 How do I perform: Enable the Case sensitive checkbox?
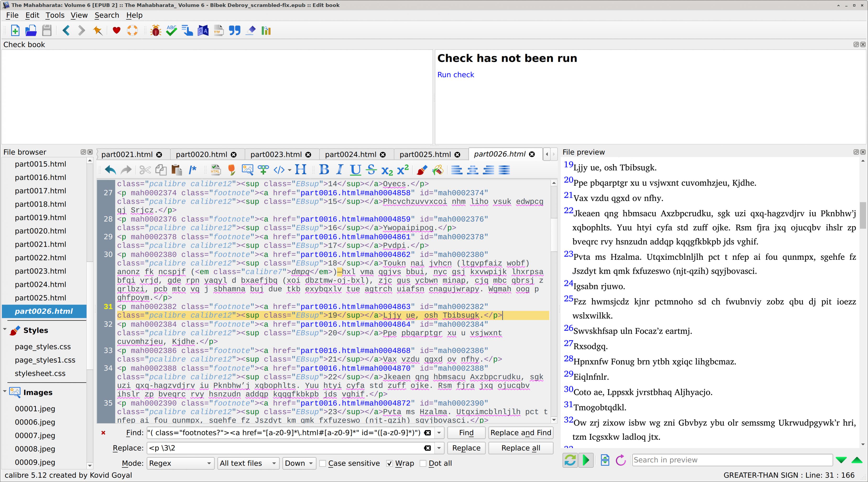click(323, 463)
